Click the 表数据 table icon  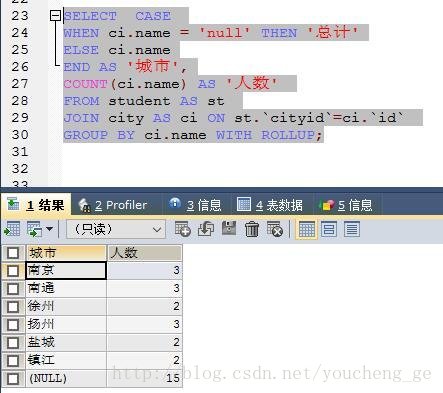[244, 204]
